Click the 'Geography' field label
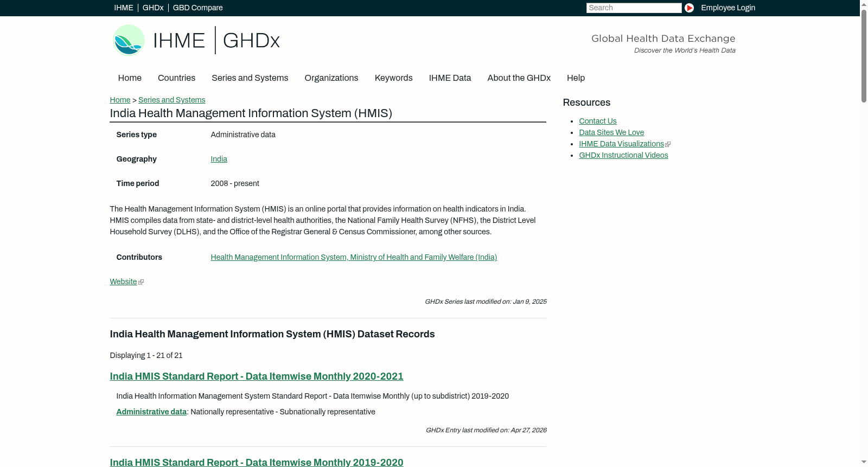Image resolution: width=868 pixels, height=467 pixels. click(x=137, y=159)
